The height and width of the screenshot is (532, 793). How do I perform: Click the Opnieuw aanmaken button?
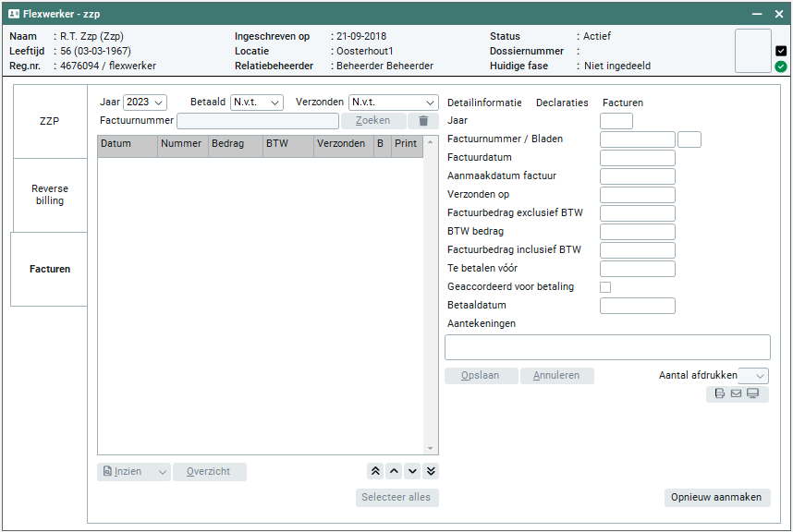pyautogui.click(x=717, y=497)
